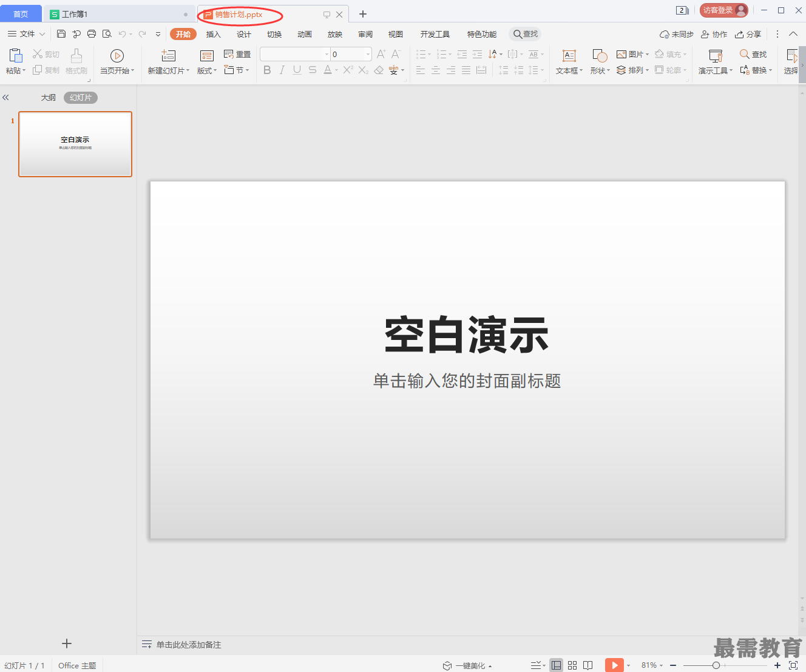Switch to Reading view book icon
The height and width of the screenshot is (672, 806).
click(588, 665)
